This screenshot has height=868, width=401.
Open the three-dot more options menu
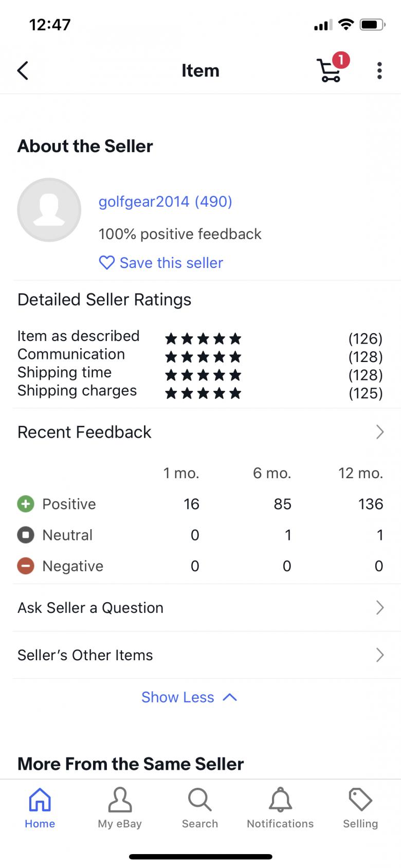(x=379, y=70)
